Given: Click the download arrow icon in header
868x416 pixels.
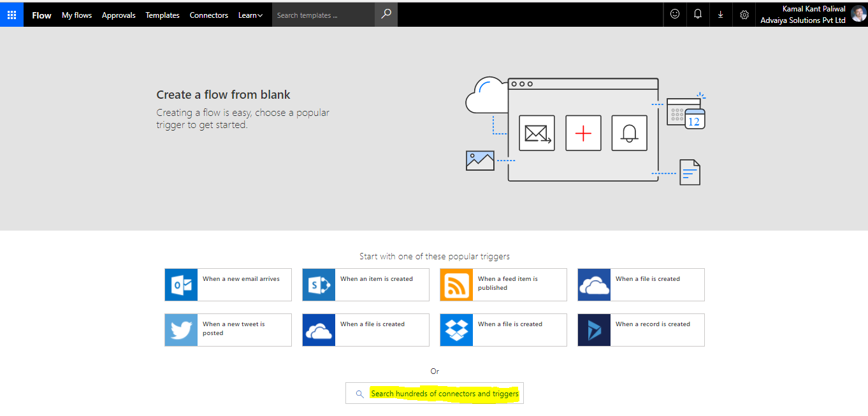Looking at the screenshot, I should click(721, 15).
